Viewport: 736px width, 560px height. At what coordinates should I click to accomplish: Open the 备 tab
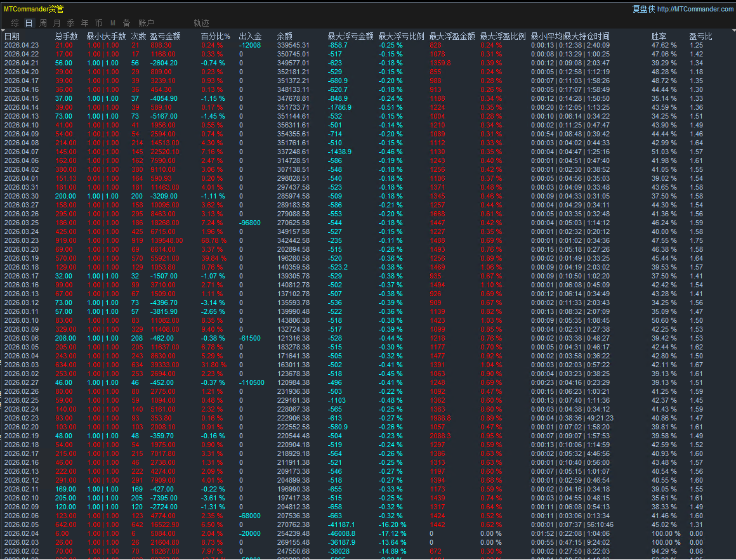pyautogui.click(x=126, y=23)
